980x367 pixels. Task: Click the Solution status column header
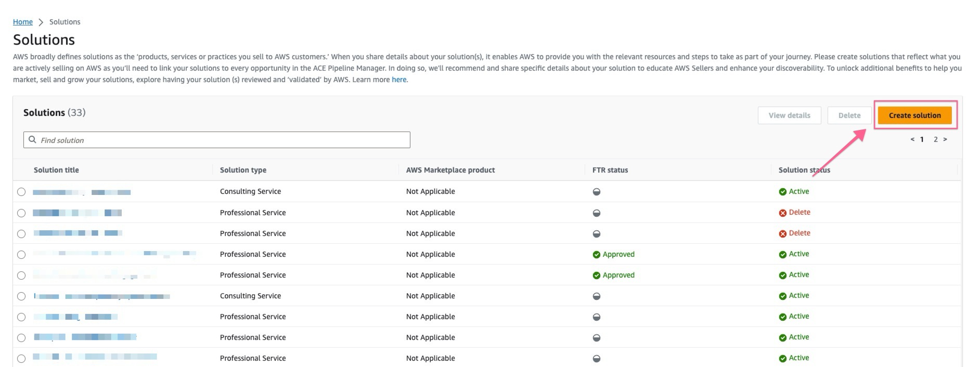click(x=804, y=170)
